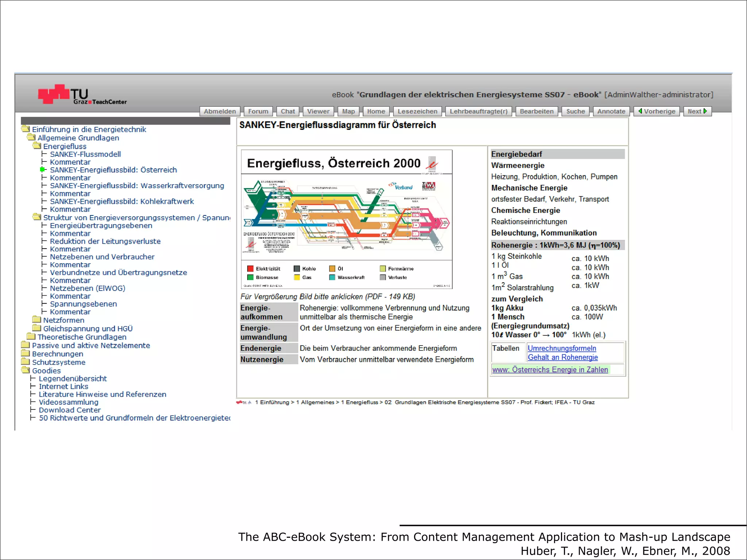This screenshot has width=747, height=560.
Task: Open Netzebenen und Verbraucher entry
Action: click(x=102, y=257)
